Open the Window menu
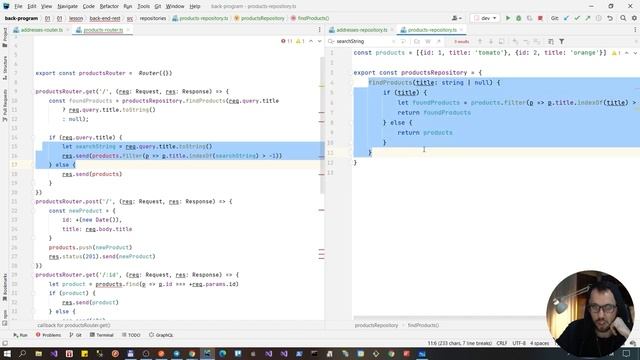Viewport: 640px width, 360px height. (x=175, y=7)
